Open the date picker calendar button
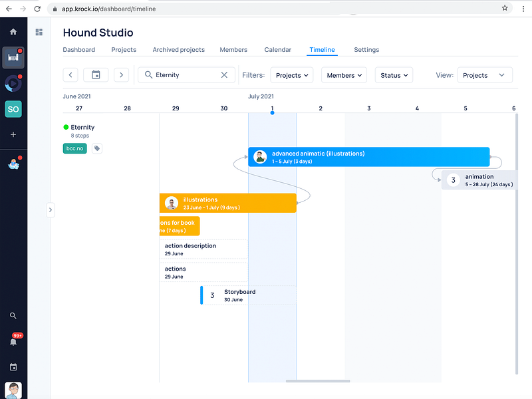The width and height of the screenshot is (532, 399). [x=96, y=75]
